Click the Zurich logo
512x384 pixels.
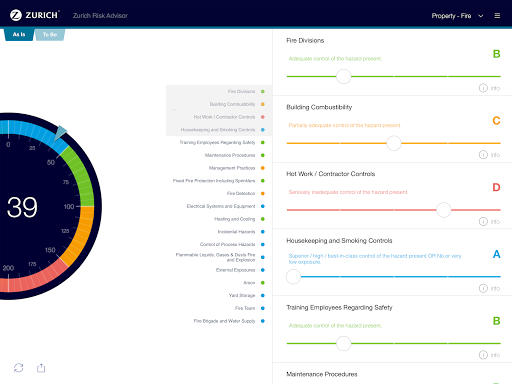point(35,15)
